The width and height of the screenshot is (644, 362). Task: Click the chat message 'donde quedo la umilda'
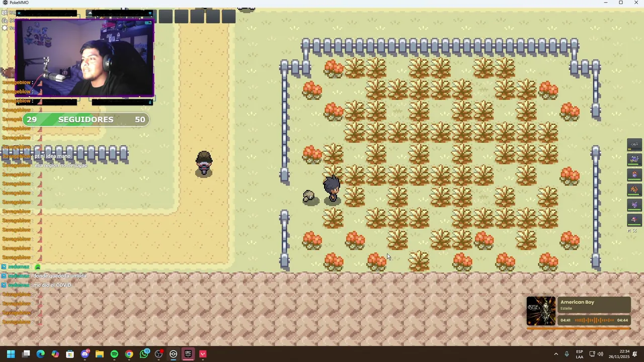(x=60, y=276)
